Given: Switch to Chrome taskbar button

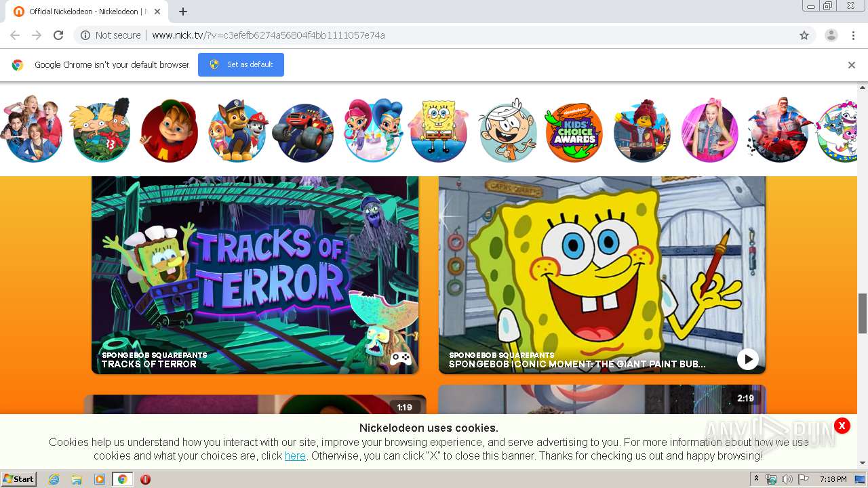Looking at the screenshot, I should coord(122,479).
